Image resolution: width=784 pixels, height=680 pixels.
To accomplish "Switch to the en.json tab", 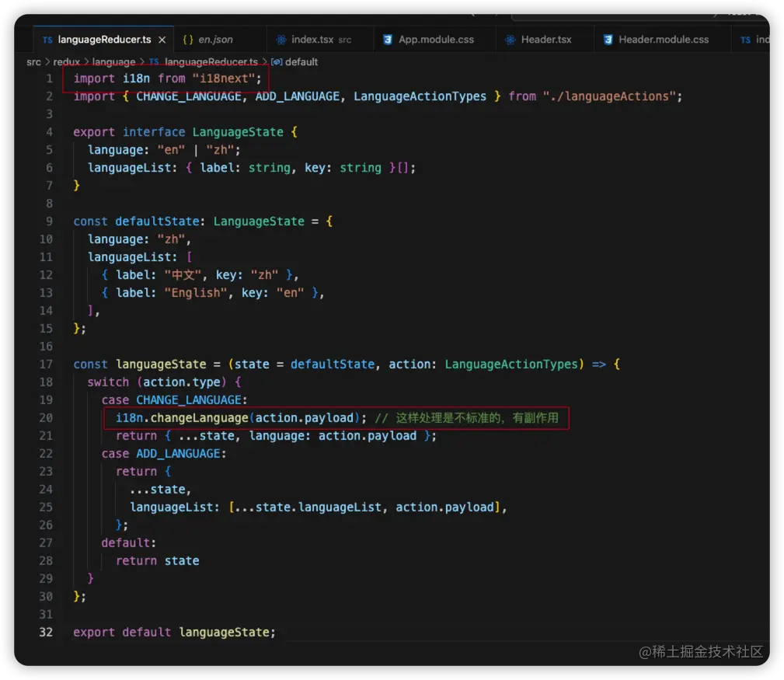I will point(215,40).
